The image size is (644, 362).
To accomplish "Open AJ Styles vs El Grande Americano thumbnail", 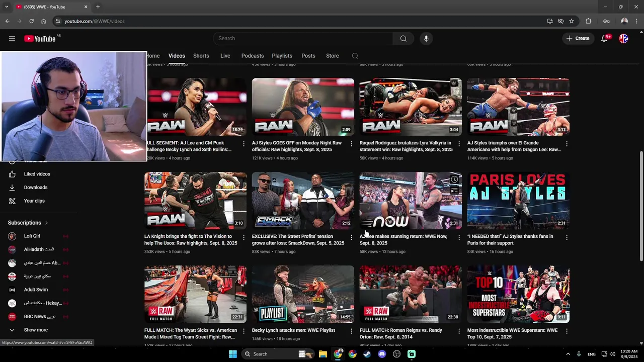I will 518,107.
